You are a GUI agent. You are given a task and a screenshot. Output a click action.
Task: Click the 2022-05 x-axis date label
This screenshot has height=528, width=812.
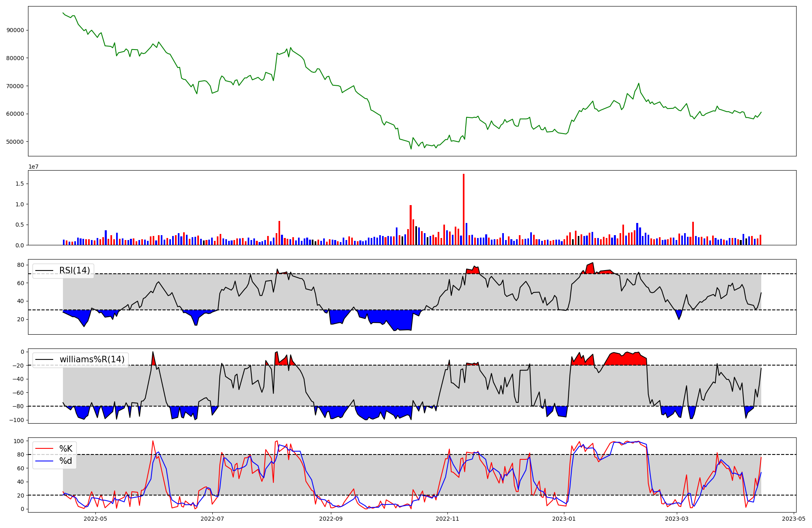[95, 519]
